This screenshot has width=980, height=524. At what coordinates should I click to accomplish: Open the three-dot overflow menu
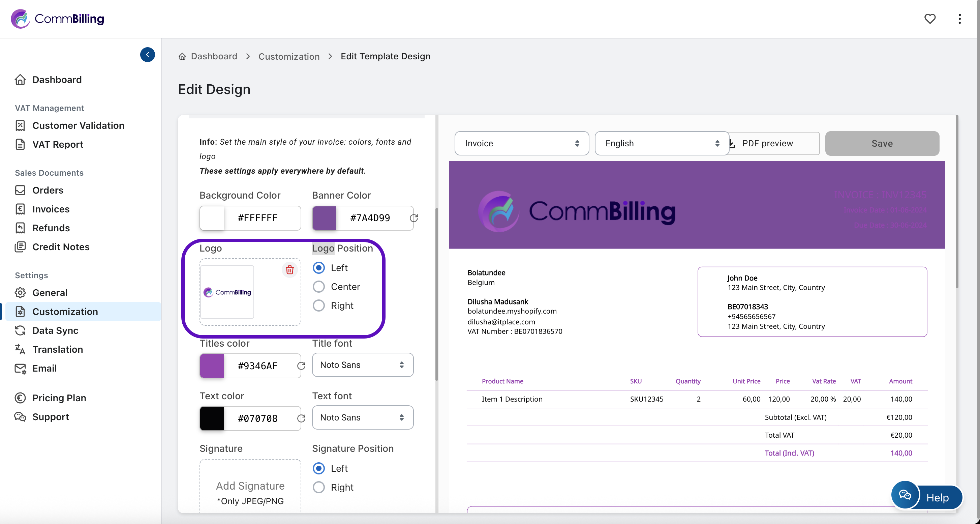pyautogui.click(x=959, y=19)
